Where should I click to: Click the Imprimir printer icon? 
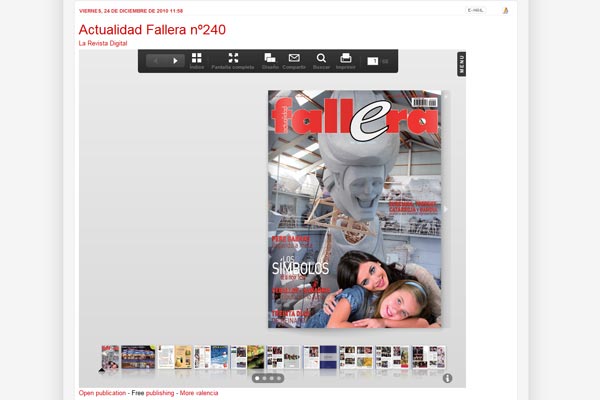[346, 59]
